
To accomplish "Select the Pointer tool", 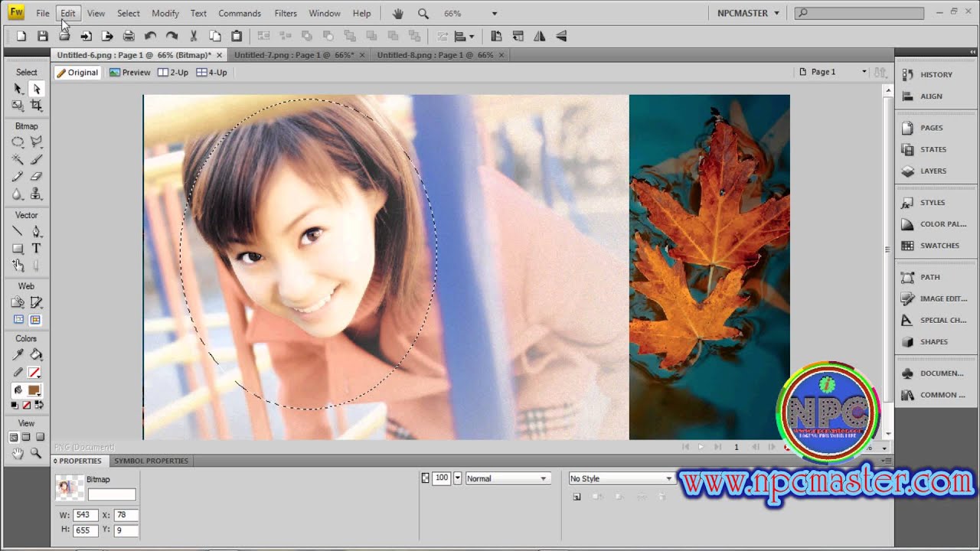I will pyautogui.click(x=18, y=89).
